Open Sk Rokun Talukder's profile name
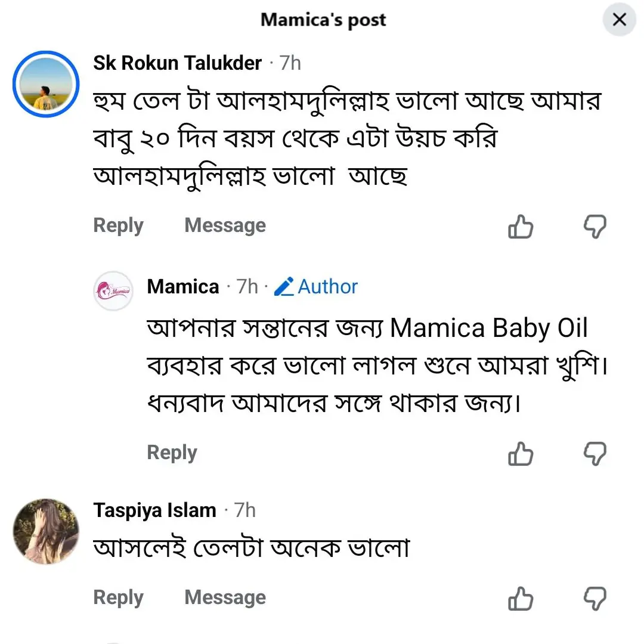Screen dimensions: 644x644 [177, 63]
